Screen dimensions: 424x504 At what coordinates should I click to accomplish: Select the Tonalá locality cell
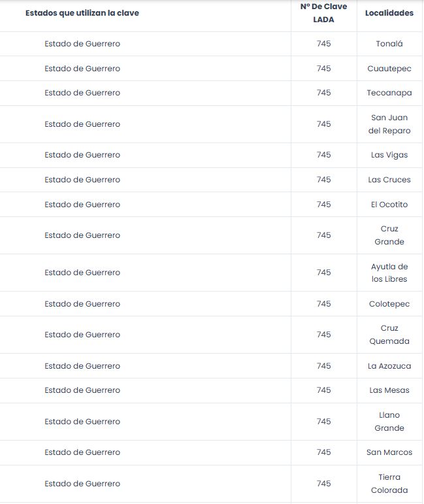[389, 44]
